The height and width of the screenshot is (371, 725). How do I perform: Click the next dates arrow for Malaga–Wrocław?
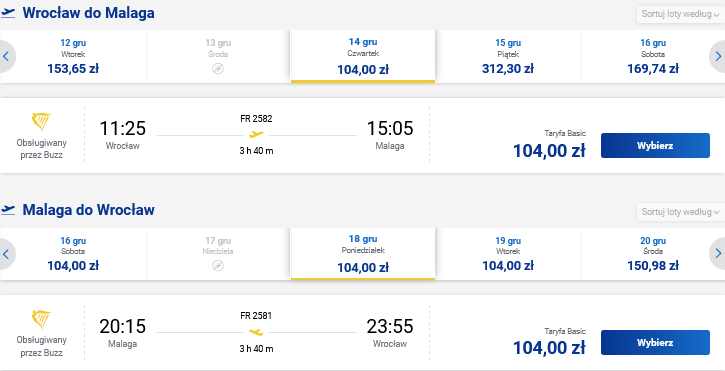pos(718,254)
